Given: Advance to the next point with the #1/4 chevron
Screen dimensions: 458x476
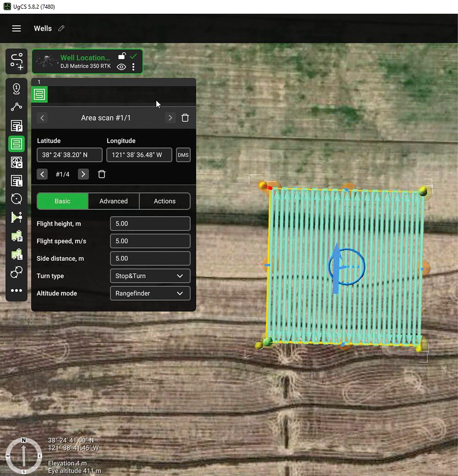Looking at the screenshot, I should pos(83,174).
